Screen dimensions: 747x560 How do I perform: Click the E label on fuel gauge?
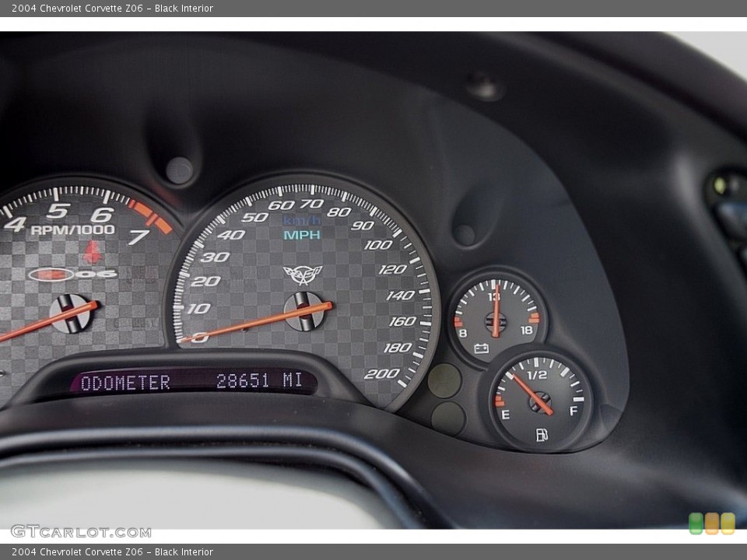click(x=506, y=415)
